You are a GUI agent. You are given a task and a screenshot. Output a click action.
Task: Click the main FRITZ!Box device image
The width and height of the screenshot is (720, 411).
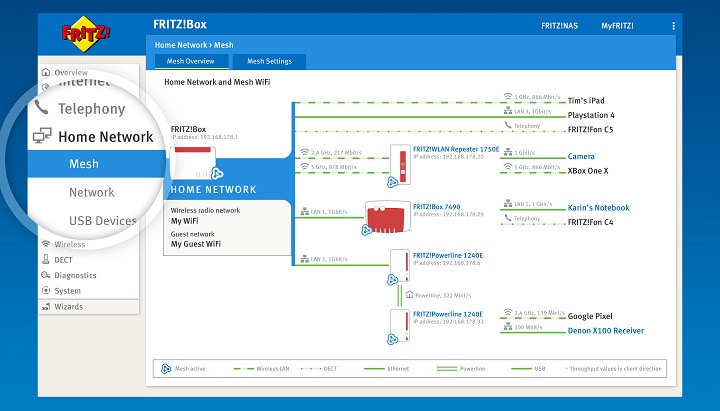click(193, 163)
